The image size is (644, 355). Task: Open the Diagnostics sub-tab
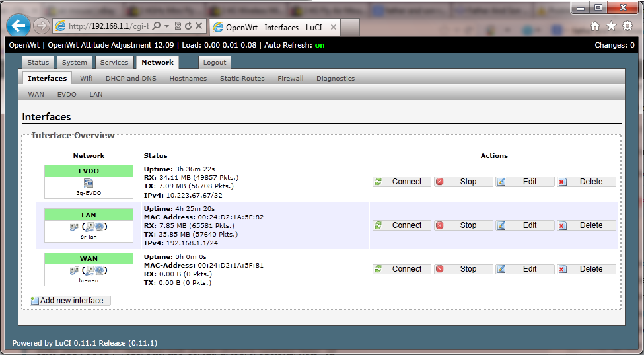pos(336,78)
